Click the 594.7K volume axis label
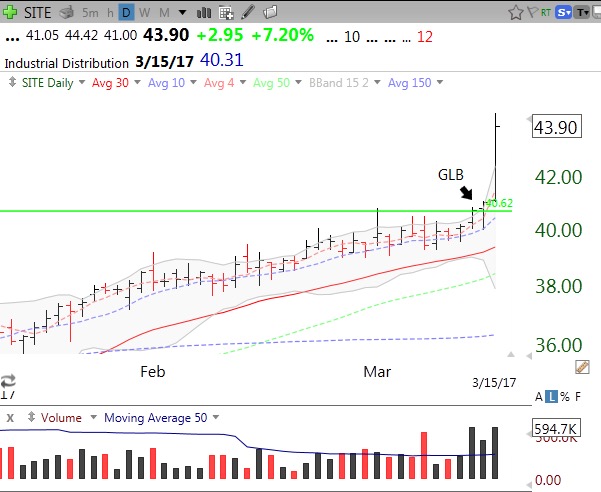The height and width of the screenshot is (492, 601). click(x=557, y=428)
